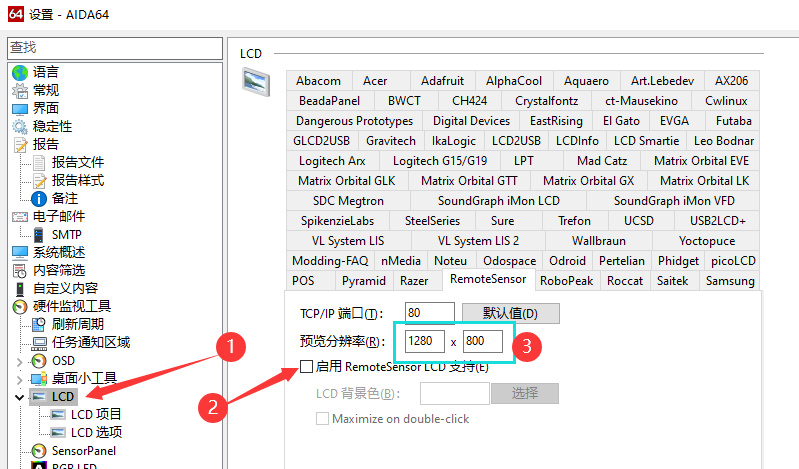
Task: Click the preview height field 800
Action: pyautogui.click(x=483, y=341)
